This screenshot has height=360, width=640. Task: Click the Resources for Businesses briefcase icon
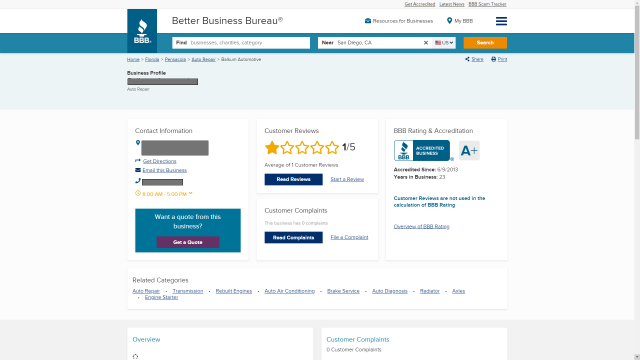click(x=368, y=21)
